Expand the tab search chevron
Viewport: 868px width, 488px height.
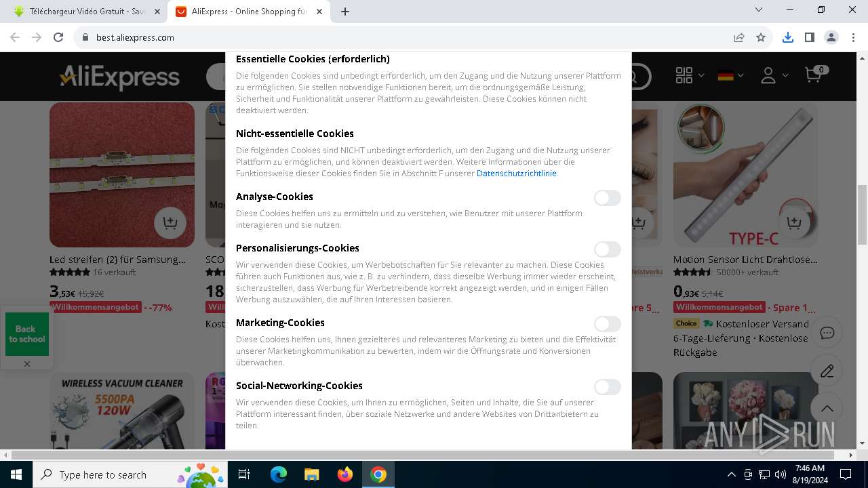tap(759, 9)
